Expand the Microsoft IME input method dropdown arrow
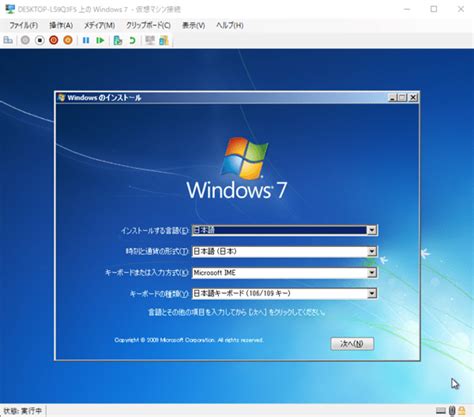The width and height of the screenshot is (474, 417). click(x=372, y=273)
